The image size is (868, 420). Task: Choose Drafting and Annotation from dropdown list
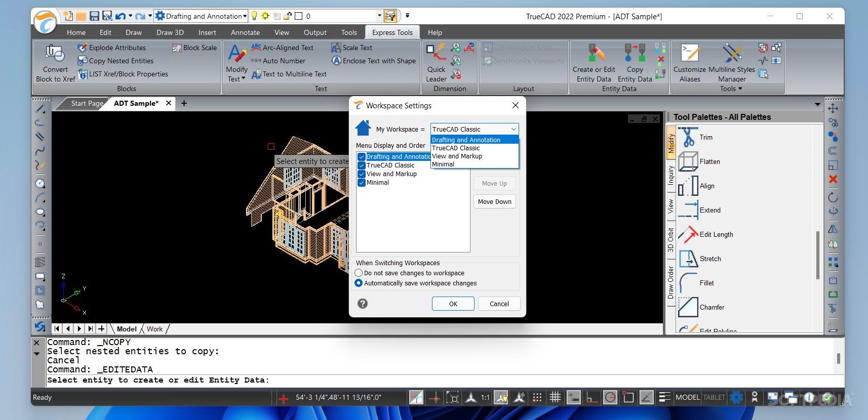[475, 140]
